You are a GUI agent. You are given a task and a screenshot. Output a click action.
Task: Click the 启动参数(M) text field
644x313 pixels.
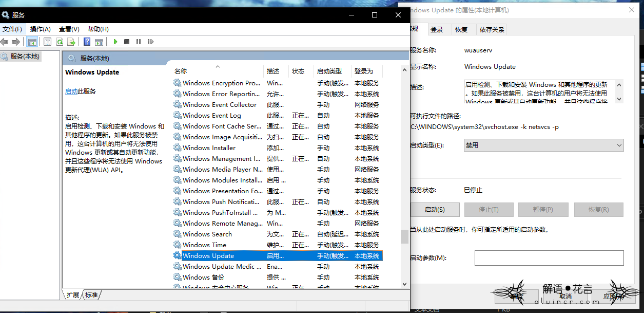(549, 258)
